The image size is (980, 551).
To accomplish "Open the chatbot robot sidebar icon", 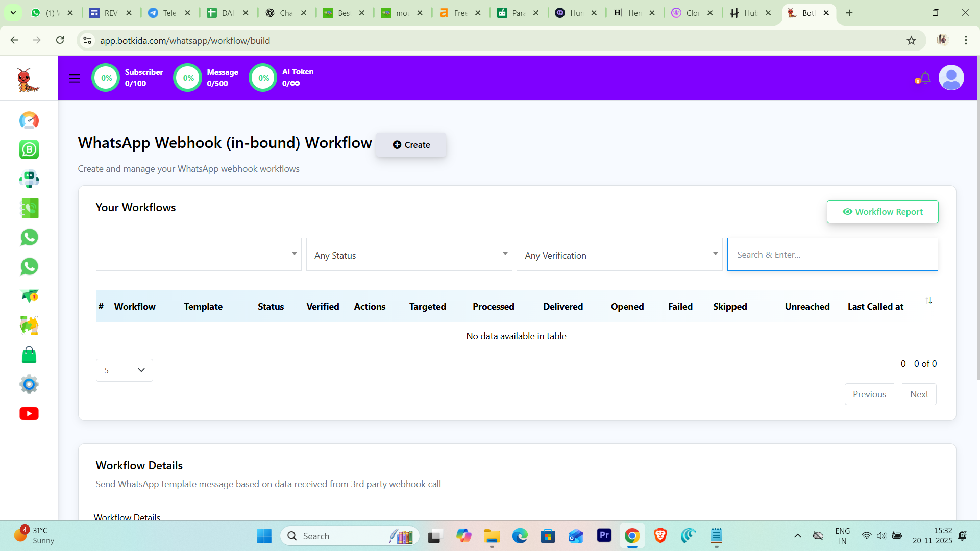I will coord(29,179).
